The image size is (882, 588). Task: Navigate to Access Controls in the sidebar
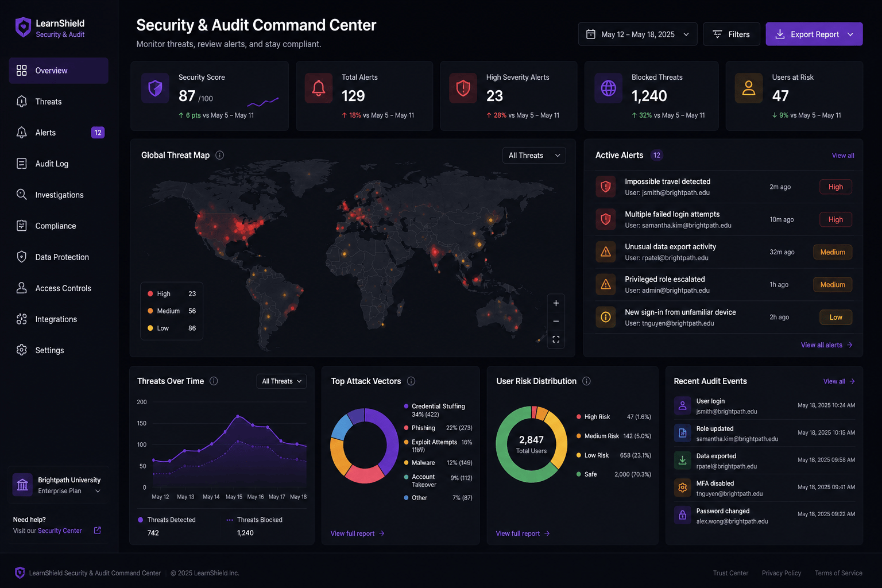click(59, 288)
